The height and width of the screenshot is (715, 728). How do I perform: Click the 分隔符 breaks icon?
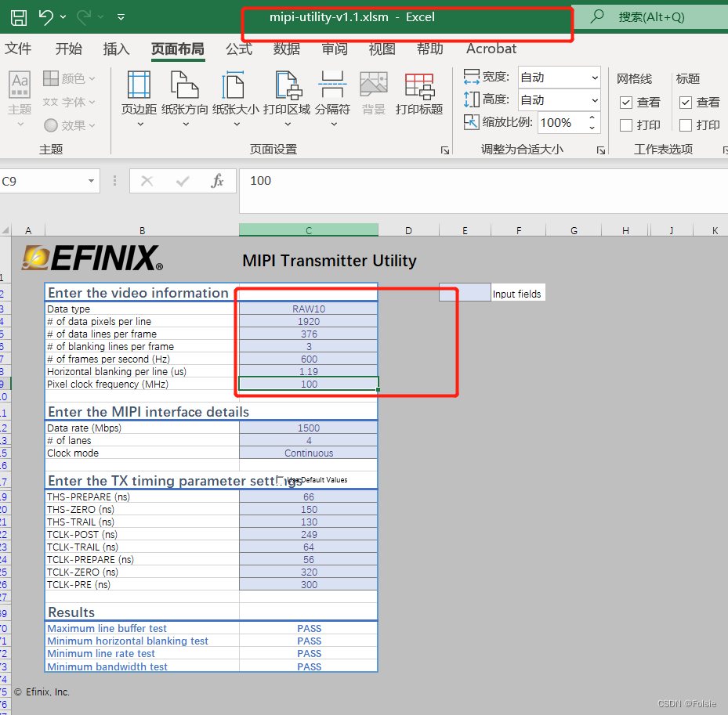coord(333,85)
